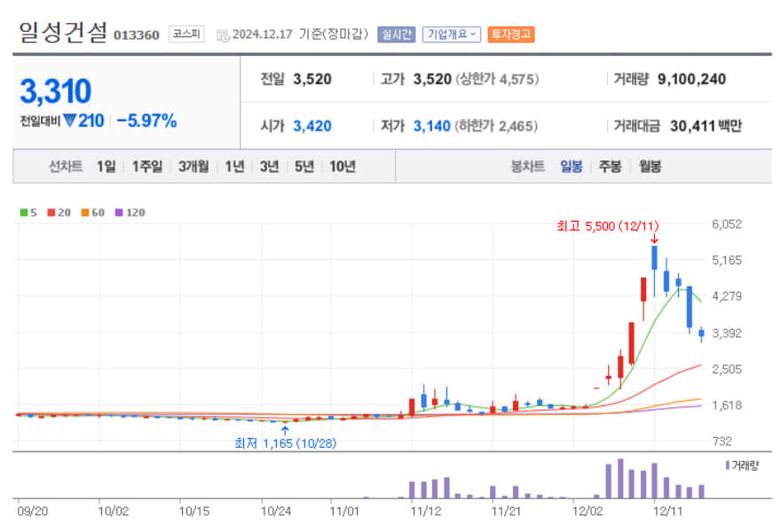Screen dimensions: 781x532
Task: Click the 봉차트 label
Action: [528, 166]
